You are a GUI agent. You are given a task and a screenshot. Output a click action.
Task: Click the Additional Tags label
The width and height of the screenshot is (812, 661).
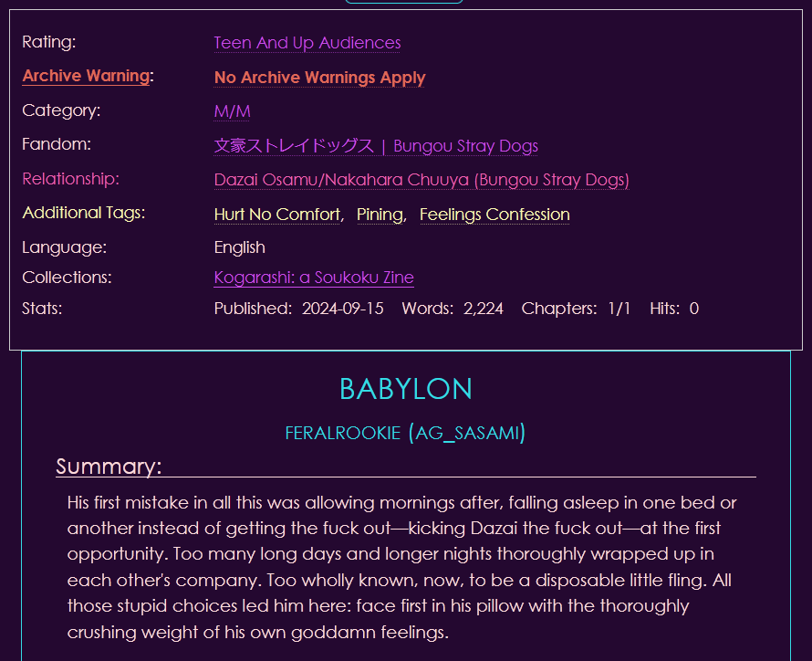pos(84,213)
